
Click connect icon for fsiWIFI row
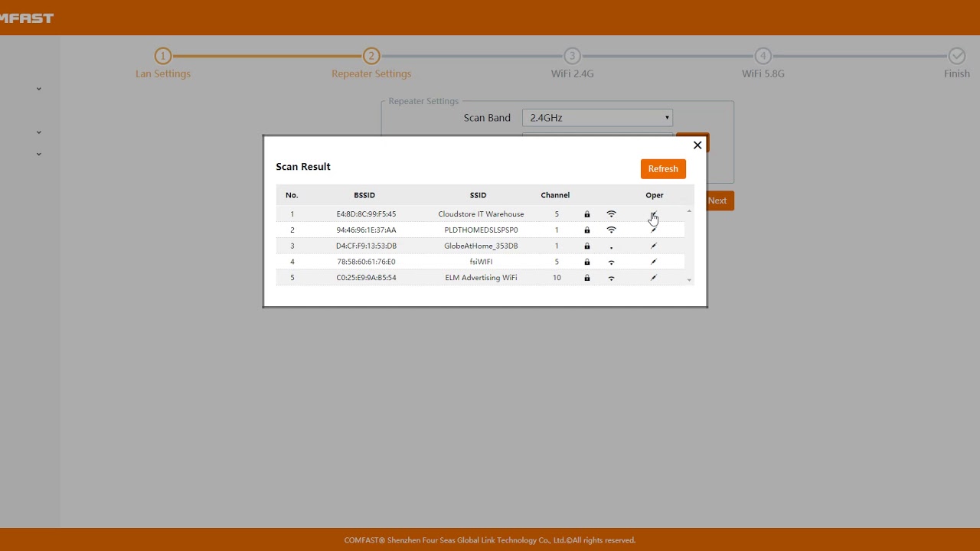pos(654,262)
